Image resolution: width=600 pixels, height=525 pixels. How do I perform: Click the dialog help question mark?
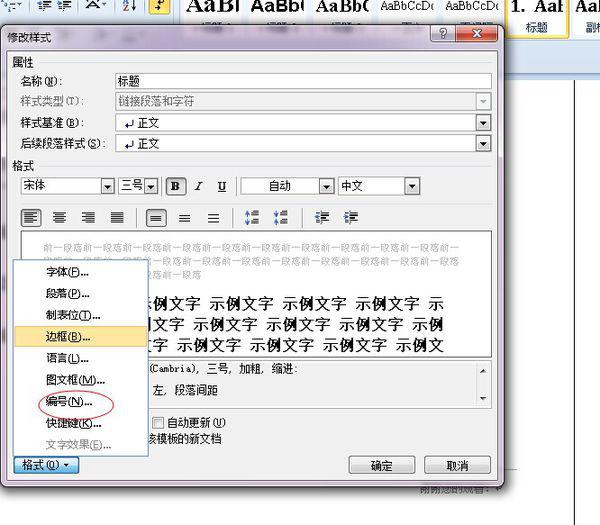click(443, 34)
